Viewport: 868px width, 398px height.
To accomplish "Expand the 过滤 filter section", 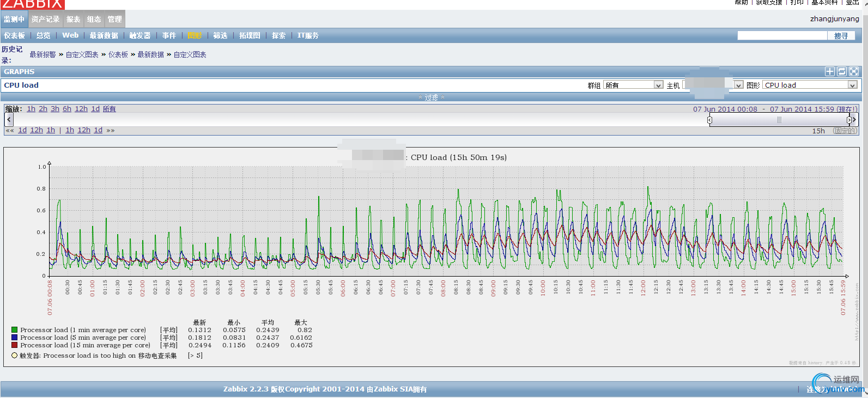I will click(432, 97).
